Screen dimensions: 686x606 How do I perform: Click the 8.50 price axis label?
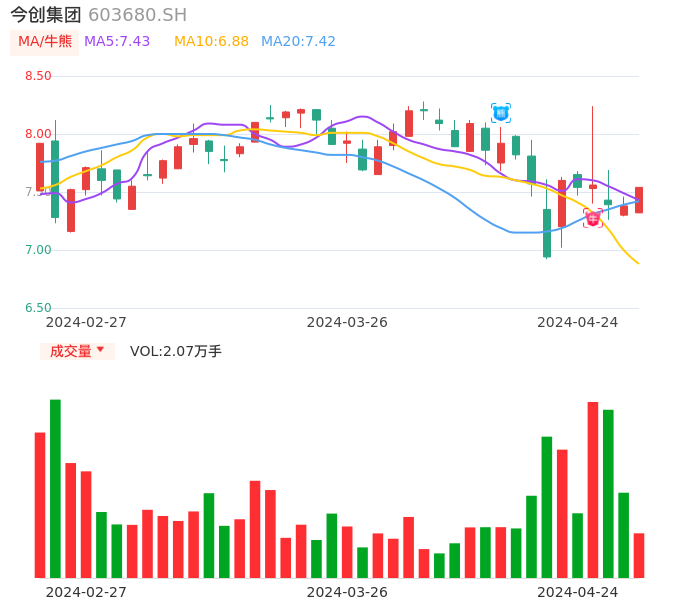(x=38, y=76)
